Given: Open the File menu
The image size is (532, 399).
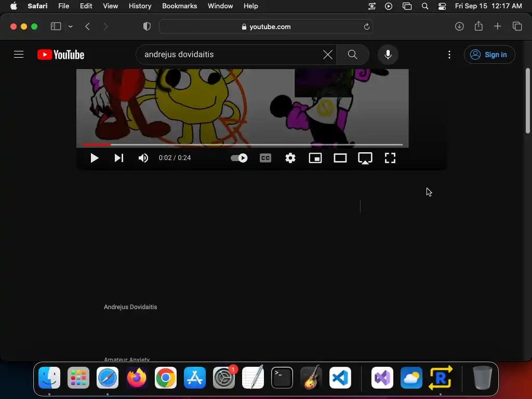Looking at the screenshot, I should point(63,6).
